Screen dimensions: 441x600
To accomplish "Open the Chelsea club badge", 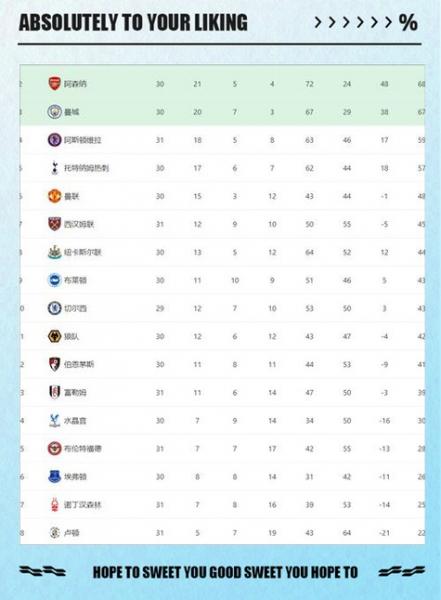I will 54,308.
